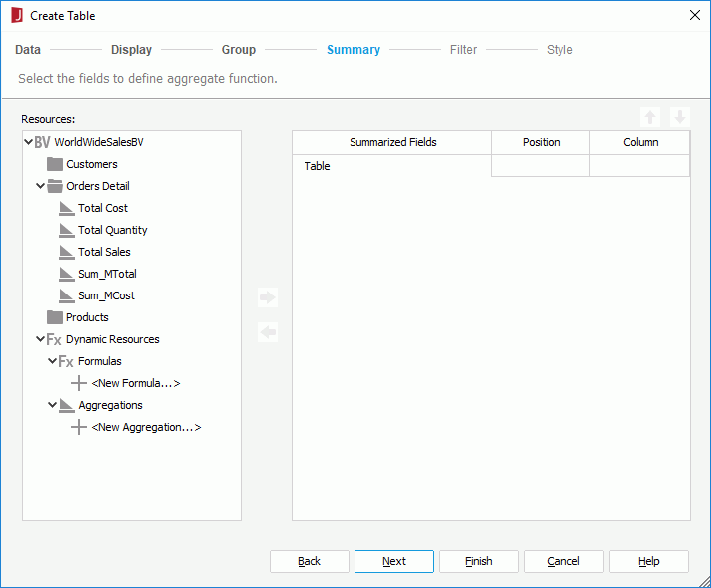
Task: Go to the Data step
Action: (28, 49)
